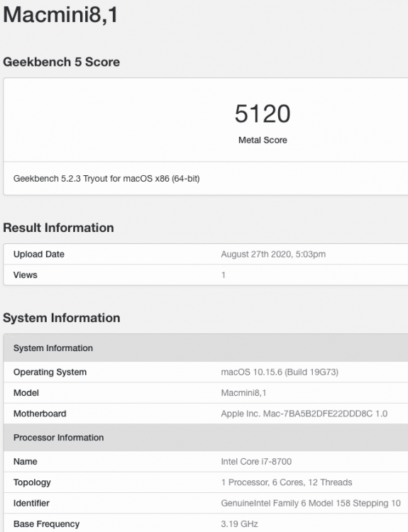
Task: Select the August 27th 2020, 5:03pm value
Action: 273,254
